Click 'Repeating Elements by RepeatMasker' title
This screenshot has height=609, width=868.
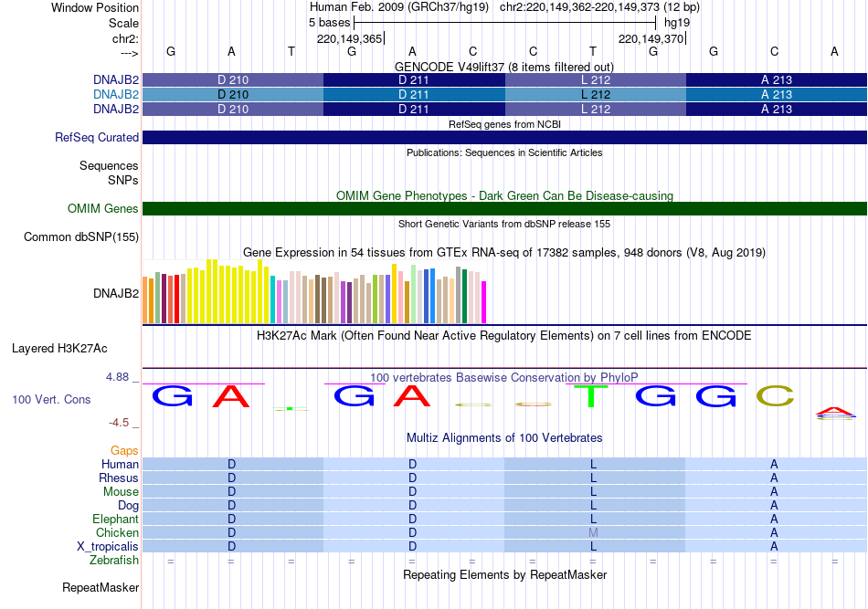pos(505,574)
